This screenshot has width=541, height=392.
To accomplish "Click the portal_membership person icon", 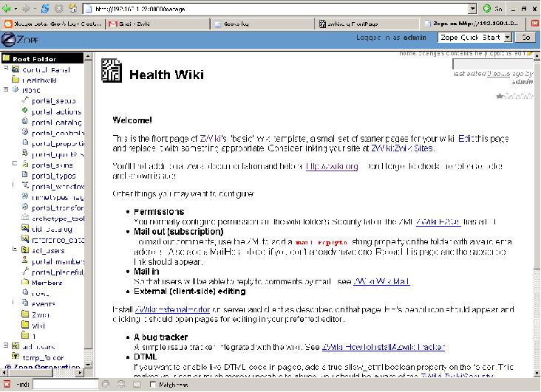I will (x=25, y=261).
